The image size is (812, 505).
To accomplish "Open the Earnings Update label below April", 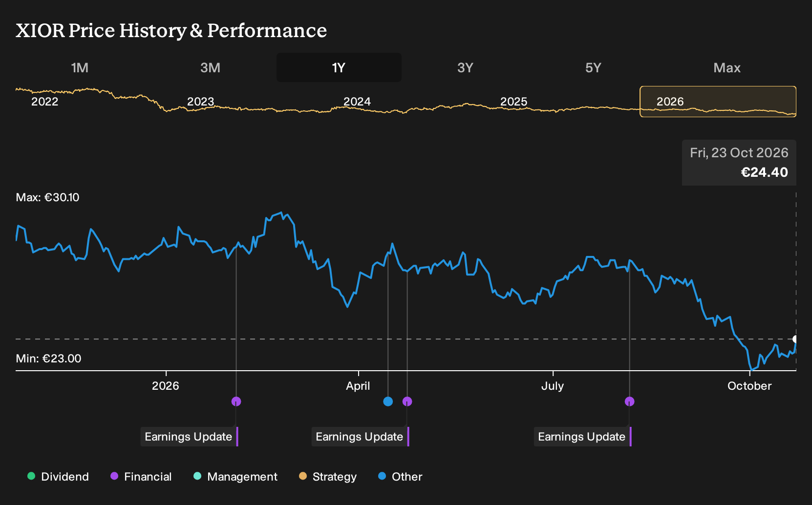I will (360, 437).
